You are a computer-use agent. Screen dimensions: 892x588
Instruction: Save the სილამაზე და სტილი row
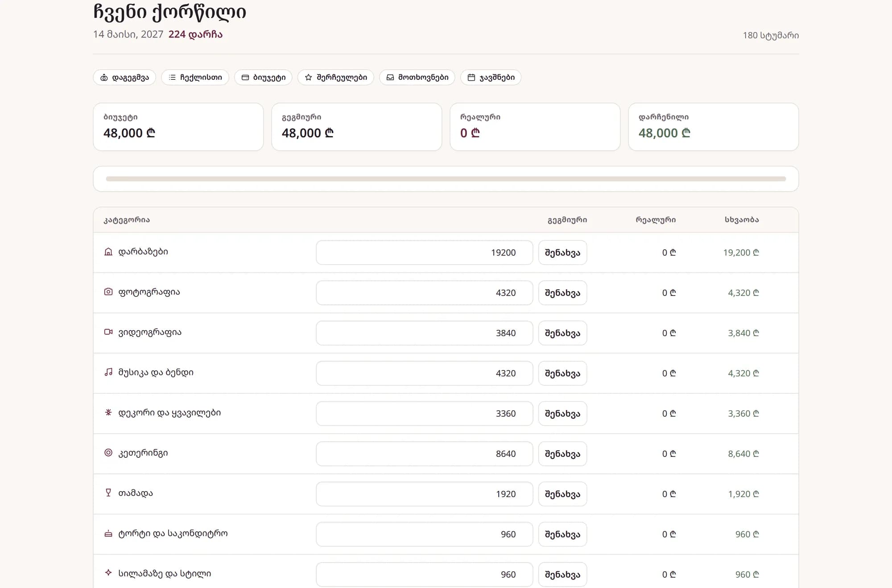tap(562, 575)
